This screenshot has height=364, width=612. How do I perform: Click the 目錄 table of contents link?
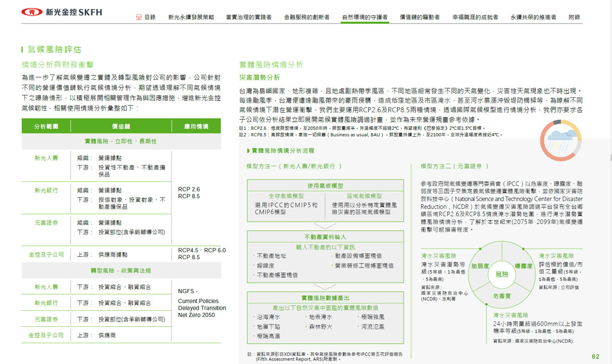[x=150, y=17]
